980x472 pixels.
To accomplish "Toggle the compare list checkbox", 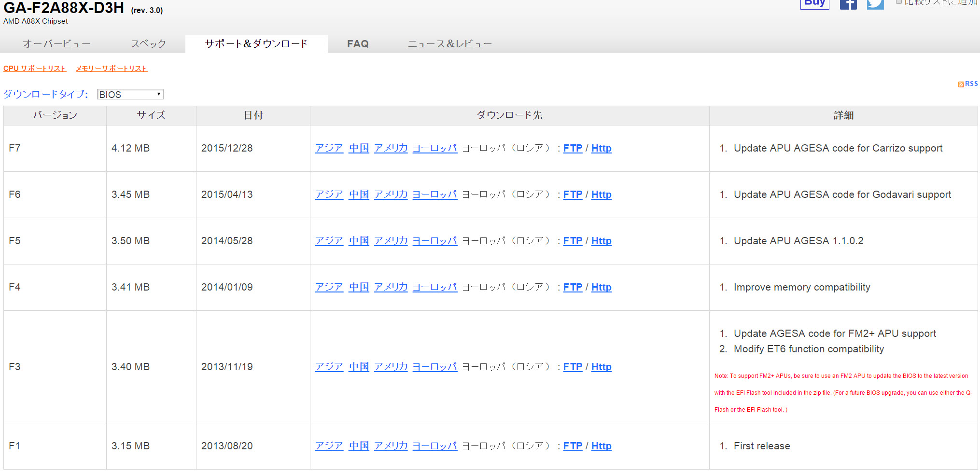I will [x=899, y=2].
